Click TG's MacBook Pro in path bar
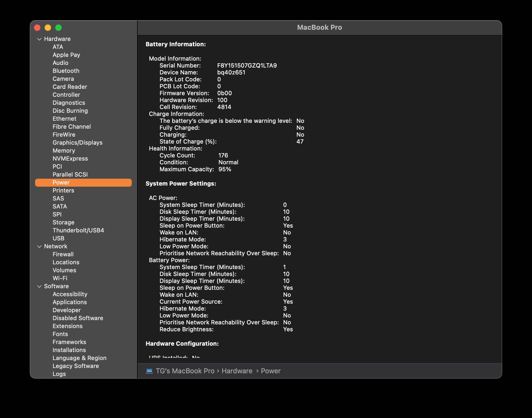This screenshot has height=418, width=532. click(185, 371)
